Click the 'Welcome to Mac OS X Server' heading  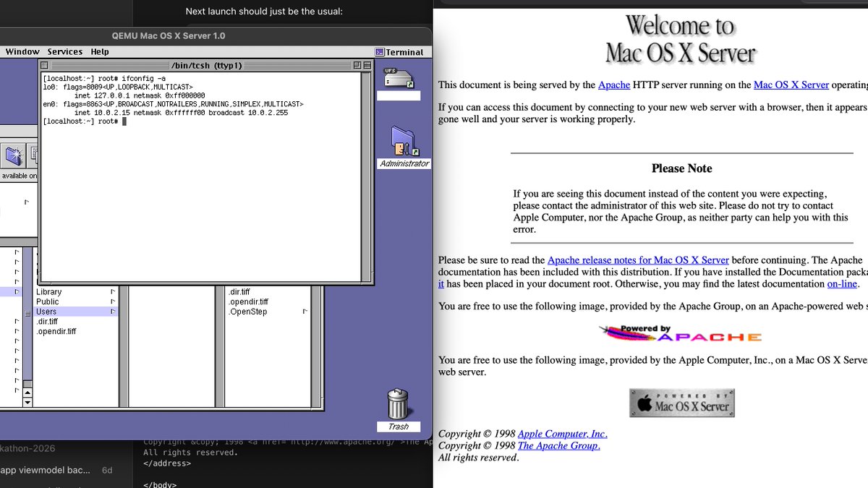coord(680,39)
